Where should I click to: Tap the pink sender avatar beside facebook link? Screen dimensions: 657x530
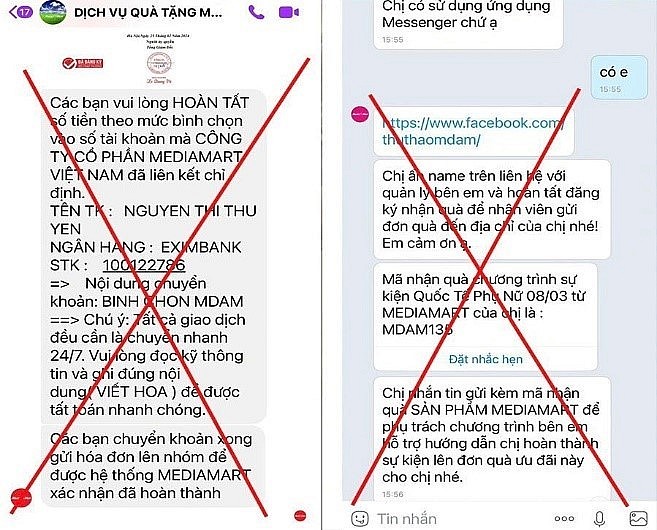(360, 114)
